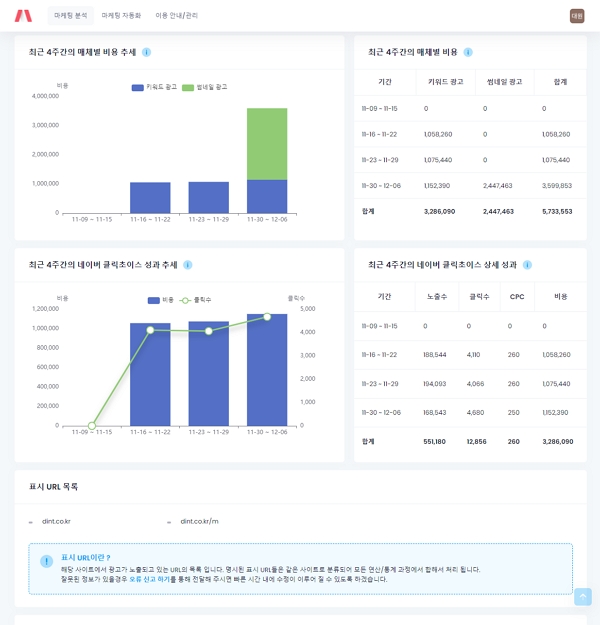
Task: Click the 클릭수 data point at 11-09 ~ 11-15
Action: 92,425
